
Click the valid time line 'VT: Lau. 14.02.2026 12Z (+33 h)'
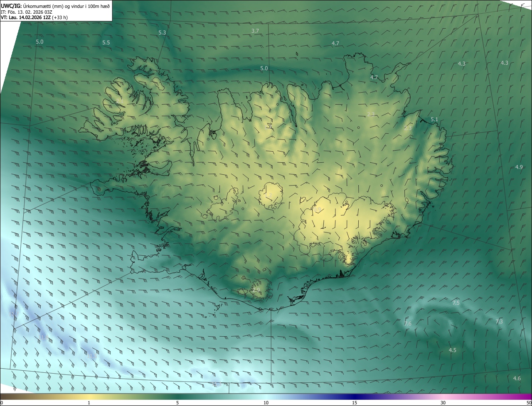(x=34, y=17)
